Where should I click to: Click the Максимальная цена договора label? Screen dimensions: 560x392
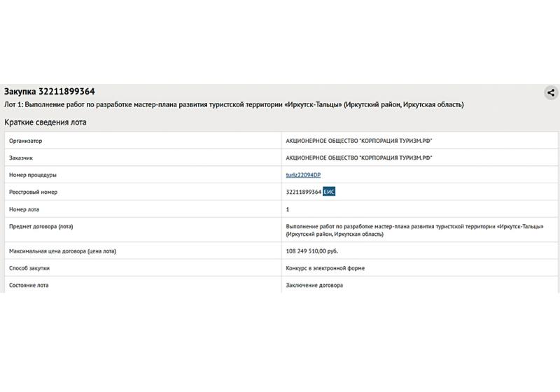62,251
